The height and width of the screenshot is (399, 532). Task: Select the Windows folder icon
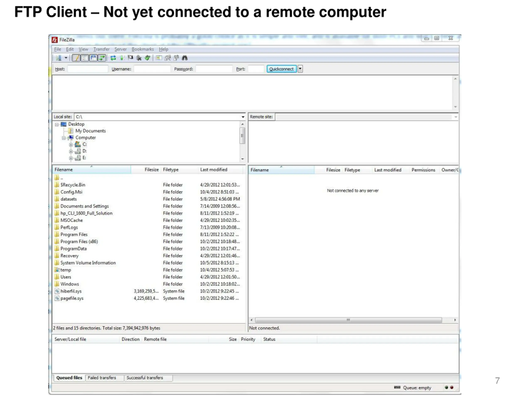tap(57, 284)
